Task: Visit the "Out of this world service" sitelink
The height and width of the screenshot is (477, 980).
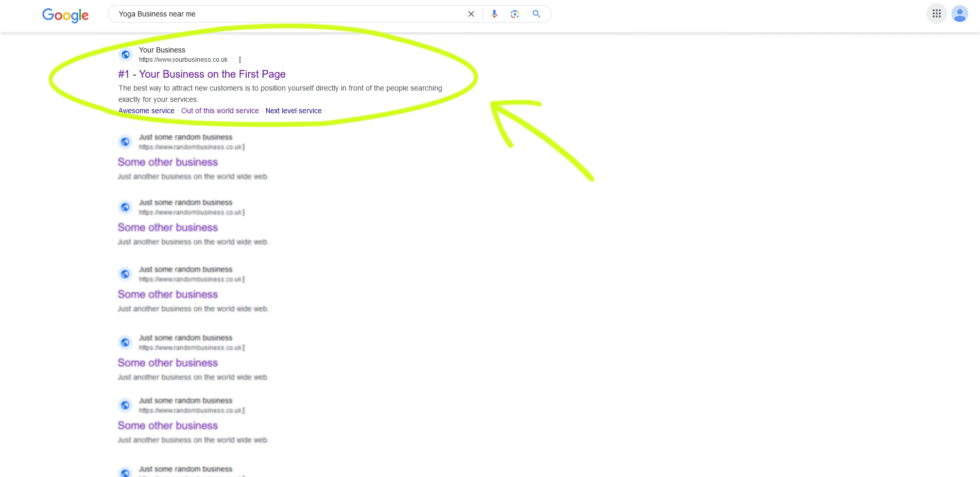Action: [x=220, y=111]
